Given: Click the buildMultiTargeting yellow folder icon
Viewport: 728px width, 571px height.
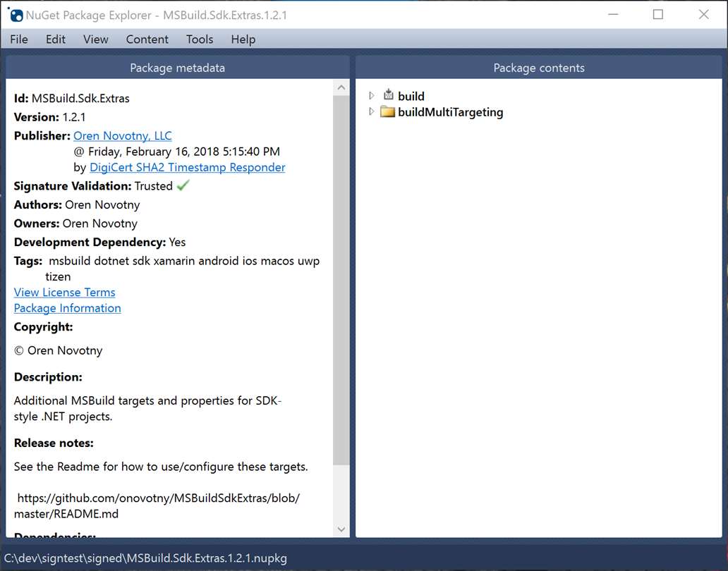Looking at the screenshot, I should click(387, 112).
